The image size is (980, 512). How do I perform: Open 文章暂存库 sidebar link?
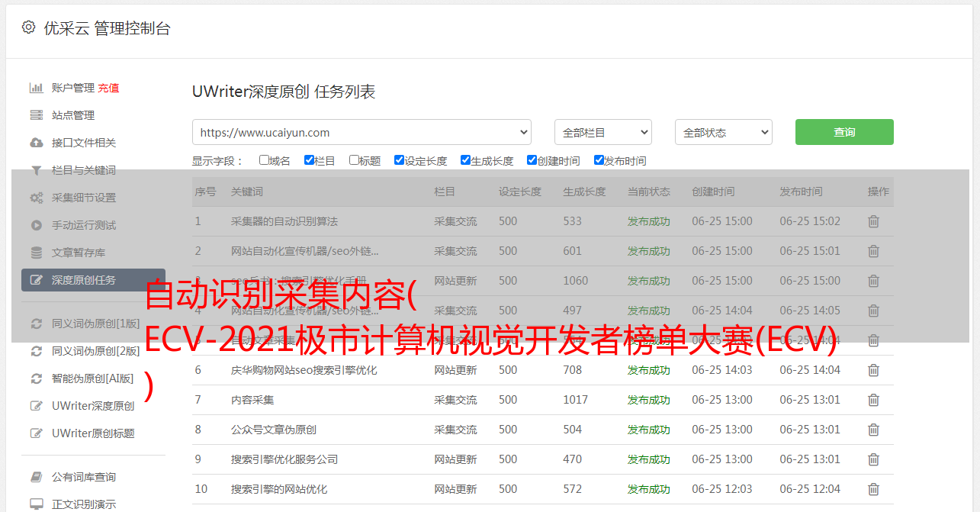tap(79, 253)
